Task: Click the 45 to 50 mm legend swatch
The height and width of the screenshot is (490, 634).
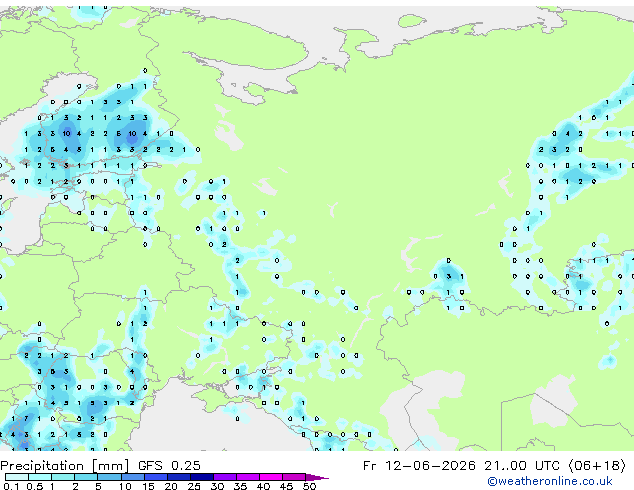Action: tap(294, 477)
